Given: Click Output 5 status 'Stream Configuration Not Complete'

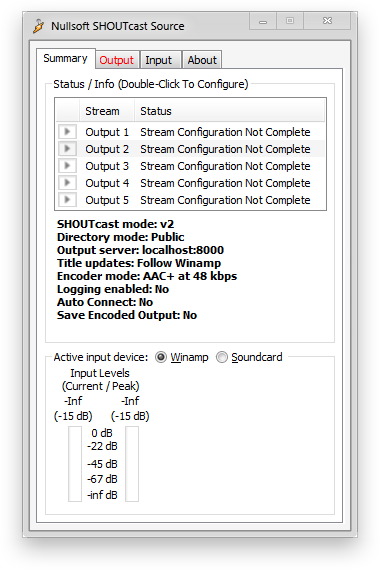Looking at the screenshot, I should click(x=225, y=200).
